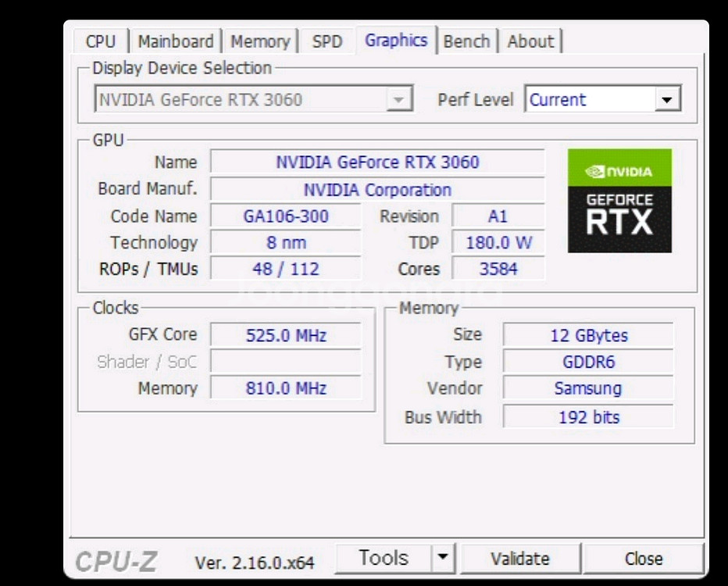Expand the Tools dropdown arrow
This screenshot has height=586, width=728.
coord(443,558)
